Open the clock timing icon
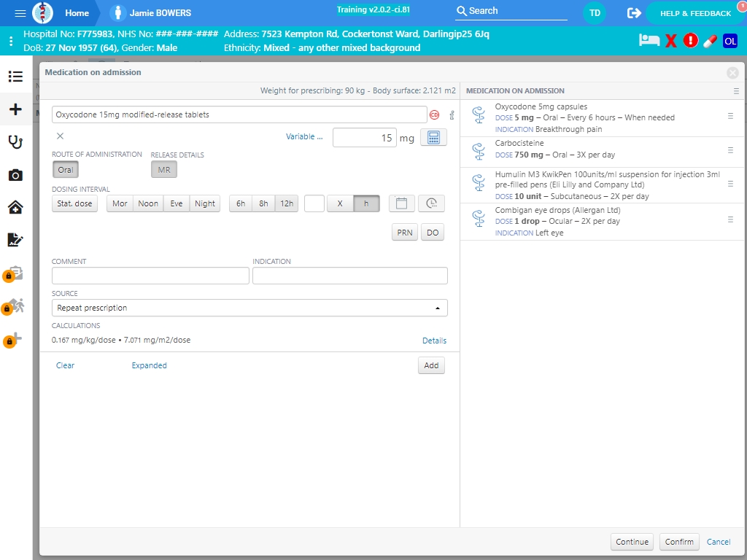The width and height of the screenshot is (747, 560). pyautogui.click(x=432, y=203)
